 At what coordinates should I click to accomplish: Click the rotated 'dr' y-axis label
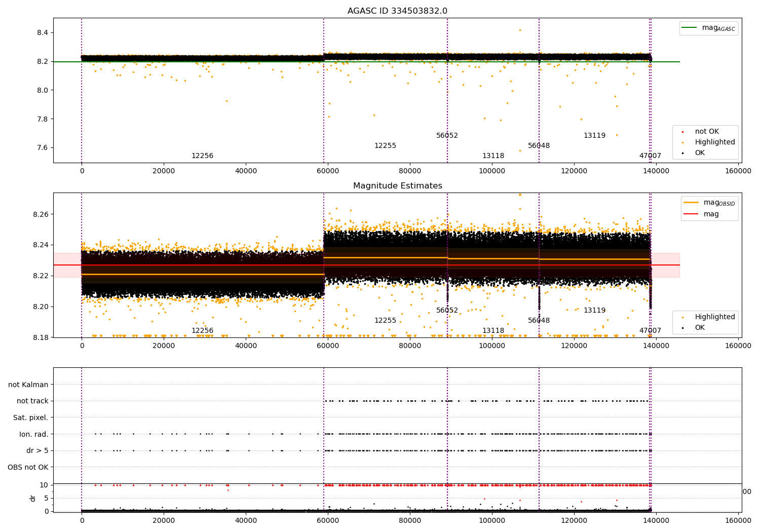(x=33, y=498)
